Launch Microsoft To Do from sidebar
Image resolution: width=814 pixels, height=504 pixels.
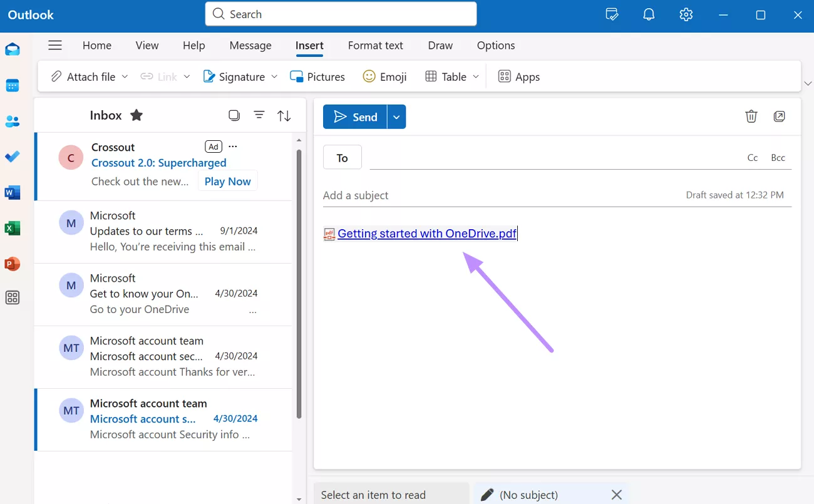click(13, 157)
